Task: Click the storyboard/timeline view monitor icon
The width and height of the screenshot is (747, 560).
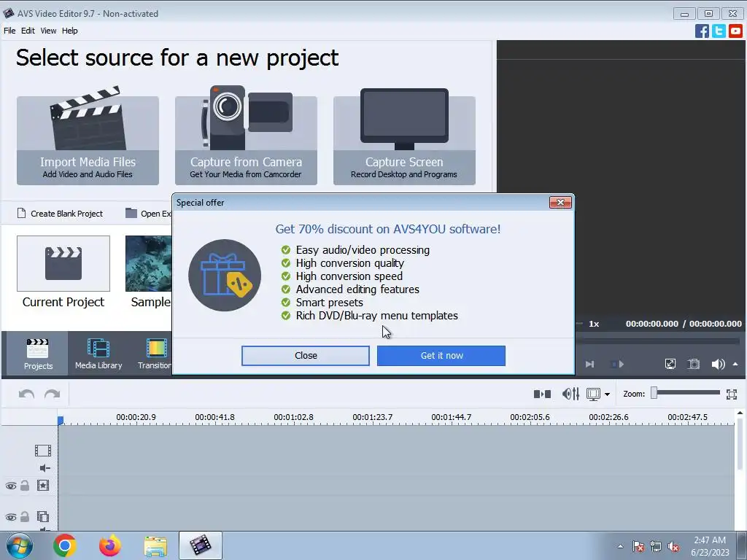Action: (593, 394)
